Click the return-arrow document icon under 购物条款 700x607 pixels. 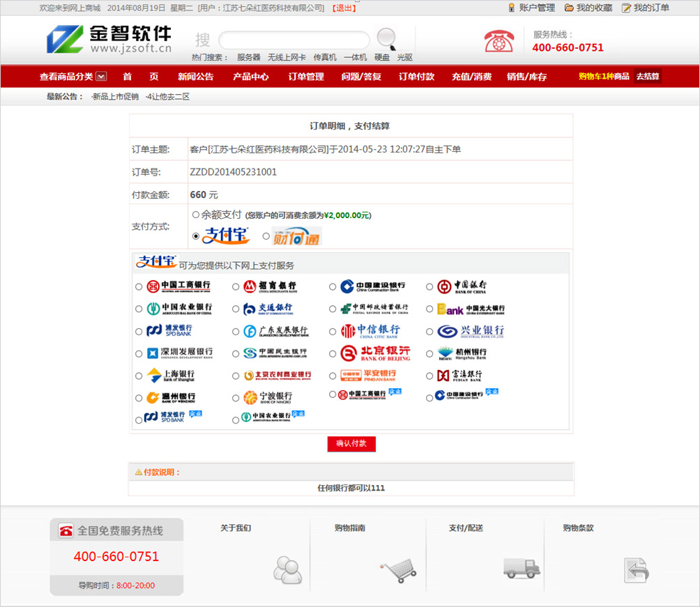636,570
